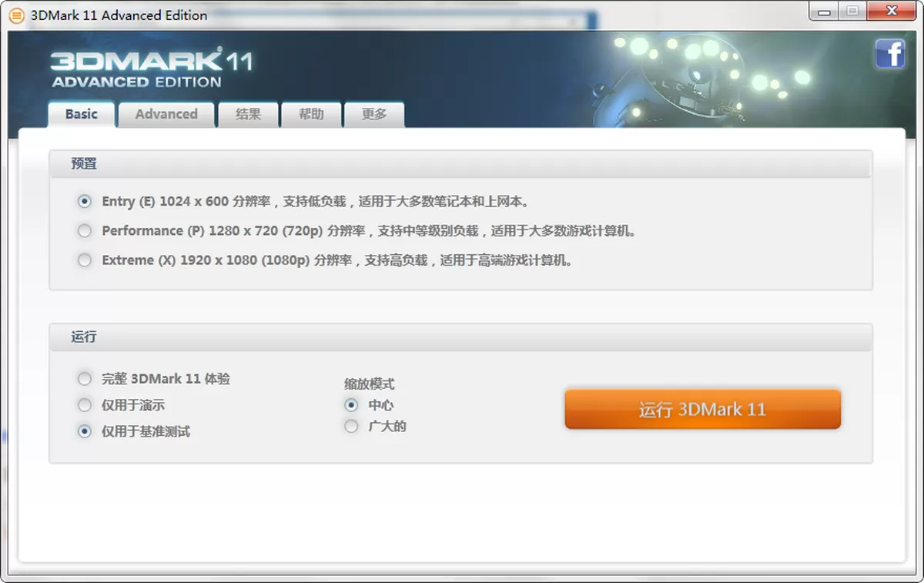Minimize the 3DMark 11 window
The height and width of the screenshot is (583, 924).
point(822,12)
